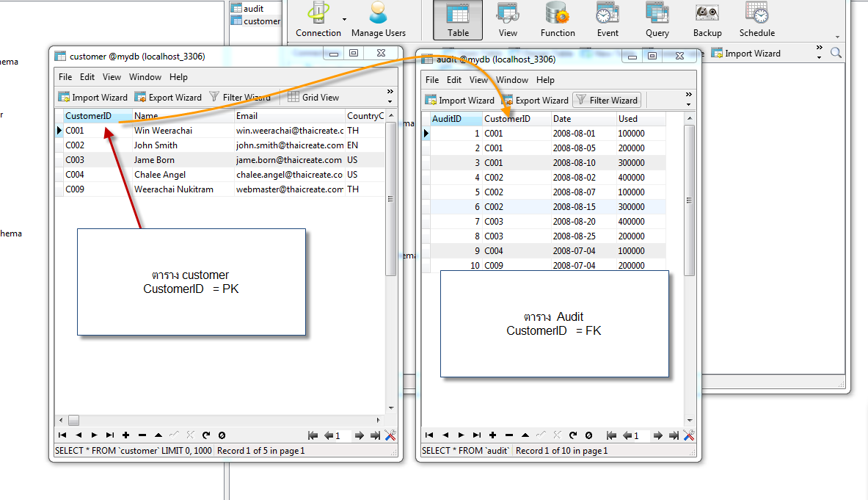Open the Function section

tap(558, 20)
